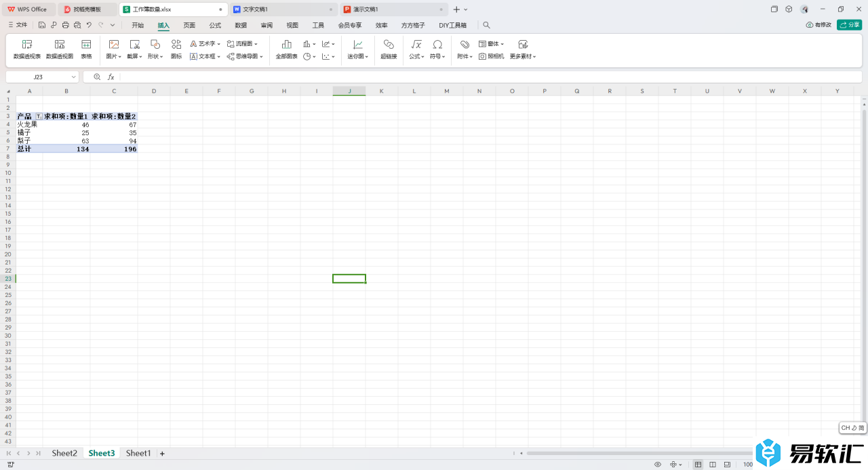
Task: Click the 超链接 hyperlink icon
Action: (389, 49)
